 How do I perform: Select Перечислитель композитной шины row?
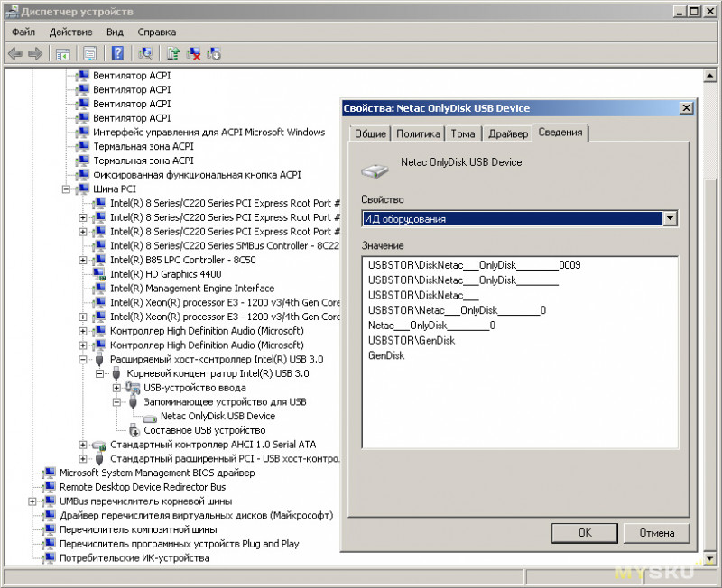pos(138,529)
